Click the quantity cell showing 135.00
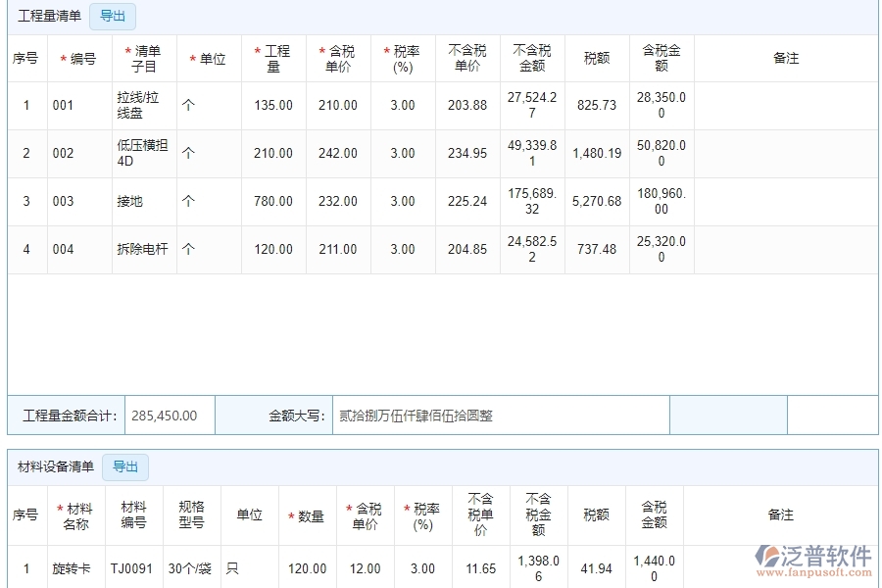 (273, 106)
